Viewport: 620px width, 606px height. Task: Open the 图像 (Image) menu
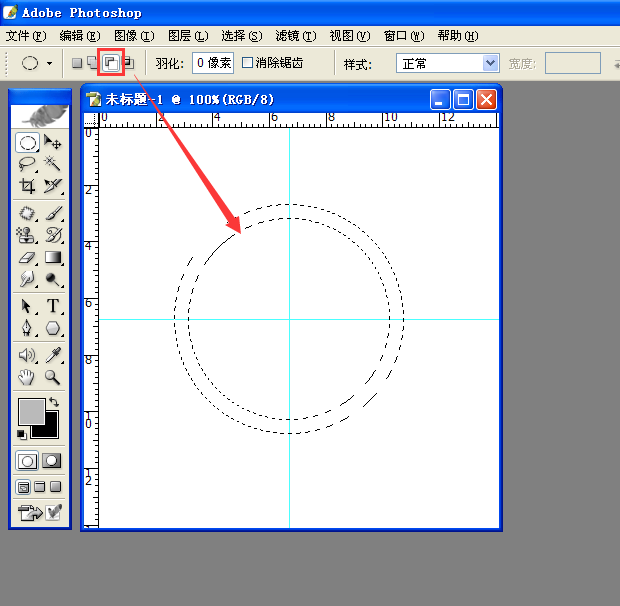[134, 36]
